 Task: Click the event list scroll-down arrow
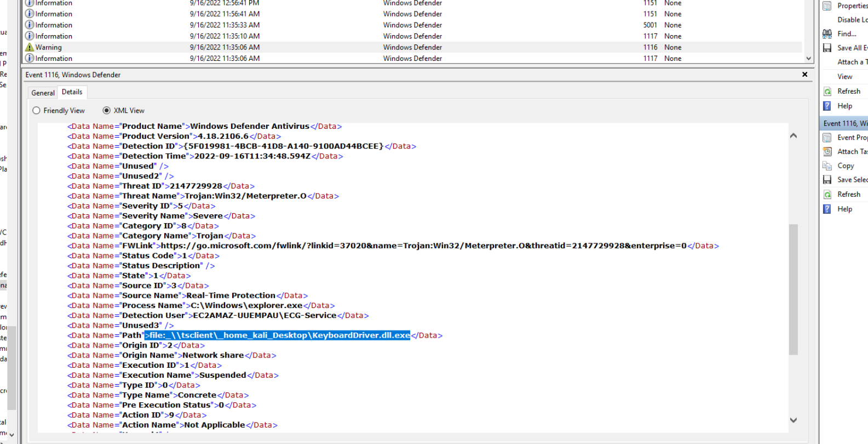coord(808,59)
